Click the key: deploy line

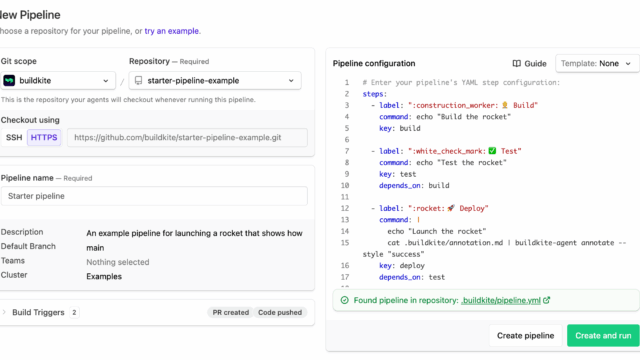point(402,265)
